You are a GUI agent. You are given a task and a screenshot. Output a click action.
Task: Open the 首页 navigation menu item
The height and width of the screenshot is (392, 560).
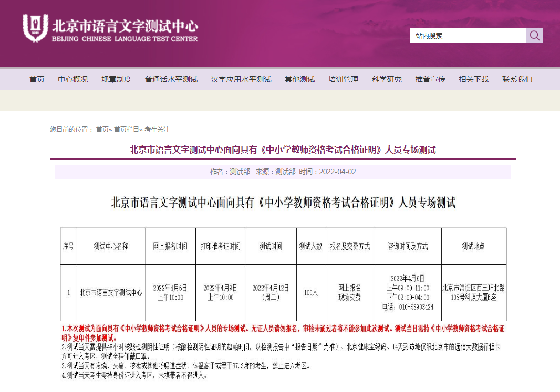click(x=37, y=79)
